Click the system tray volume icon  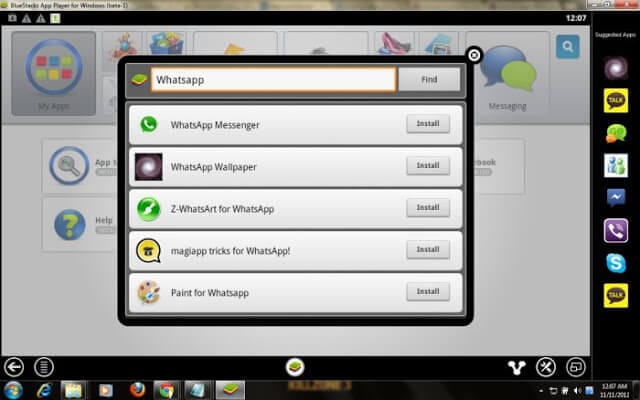[577, 391]
